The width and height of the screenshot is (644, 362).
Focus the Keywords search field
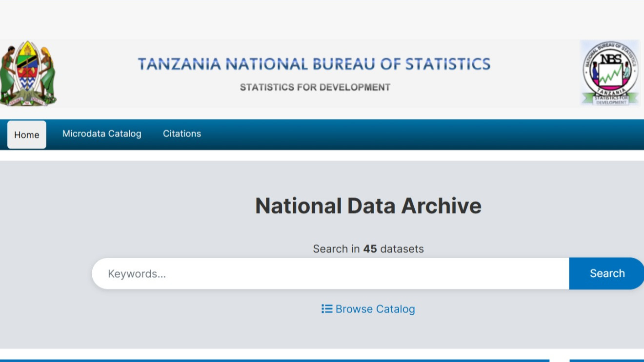tap(330, 273)
